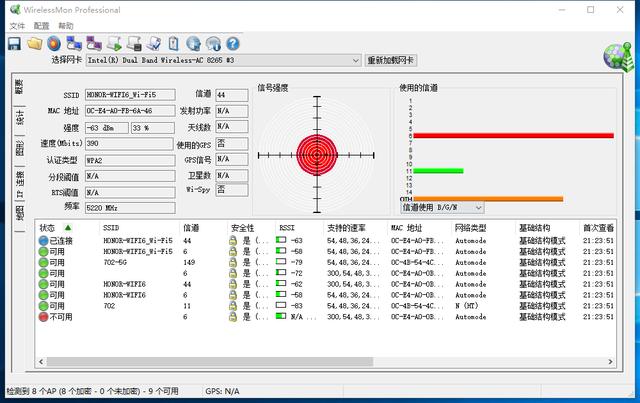Click the orange OTH channel usage bar
The image size is (640, 403).
(x=488, y=199)
